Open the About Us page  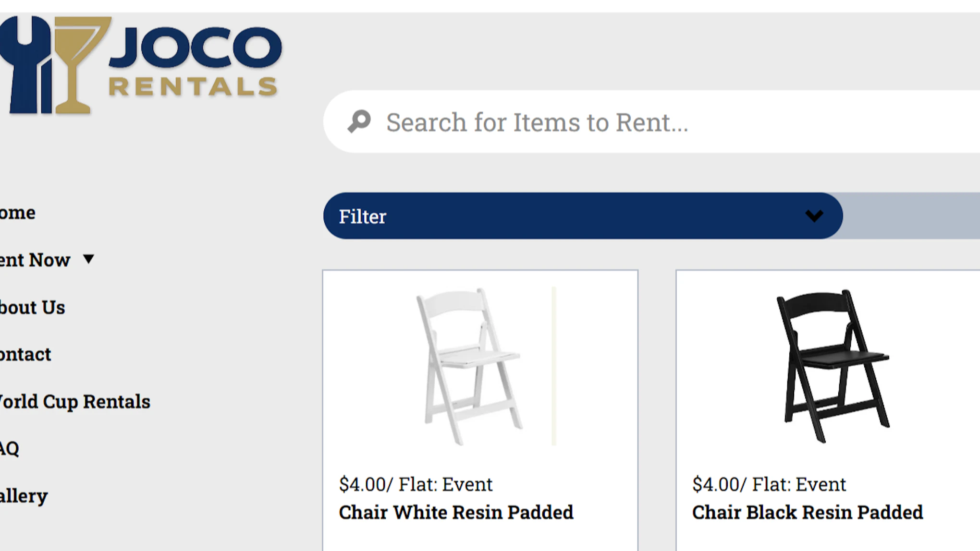point(31,307)
